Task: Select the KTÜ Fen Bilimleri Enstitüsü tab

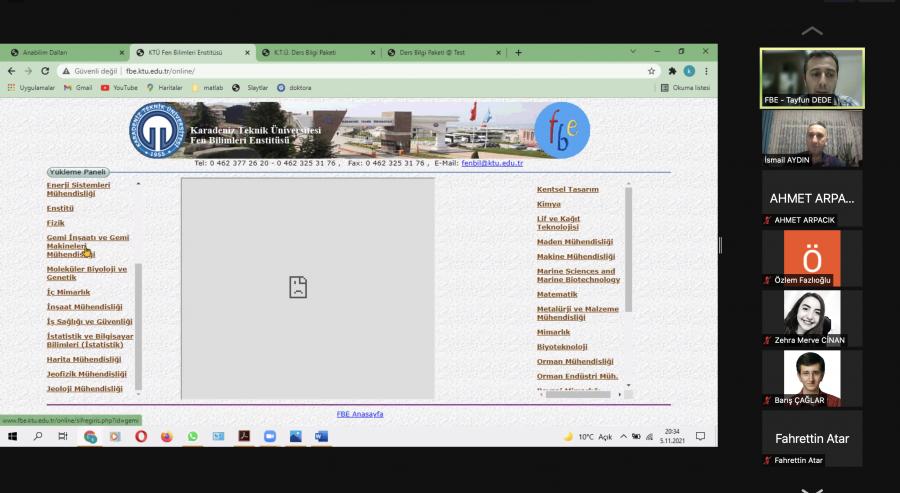Action: (x=193, y=52)
